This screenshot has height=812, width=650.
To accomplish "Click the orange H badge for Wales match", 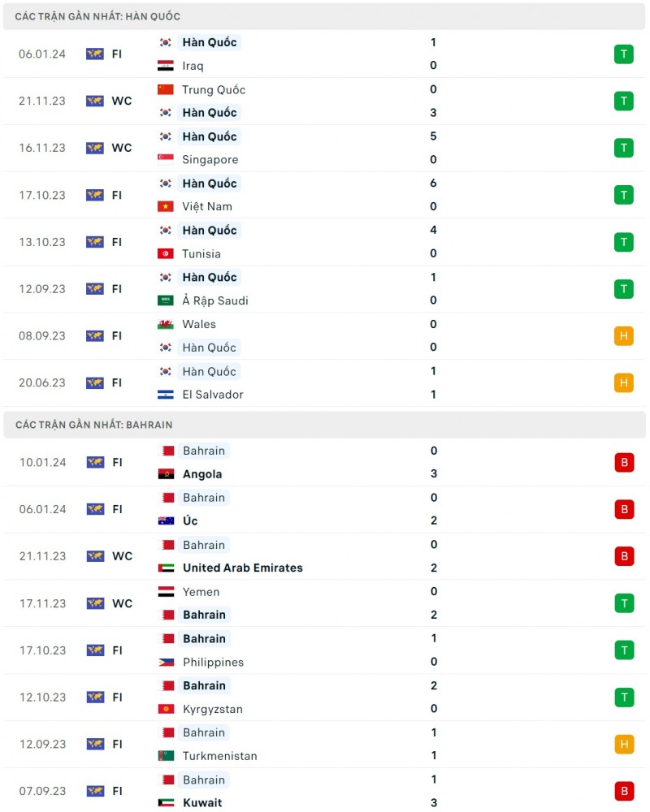I will [623, 336].
